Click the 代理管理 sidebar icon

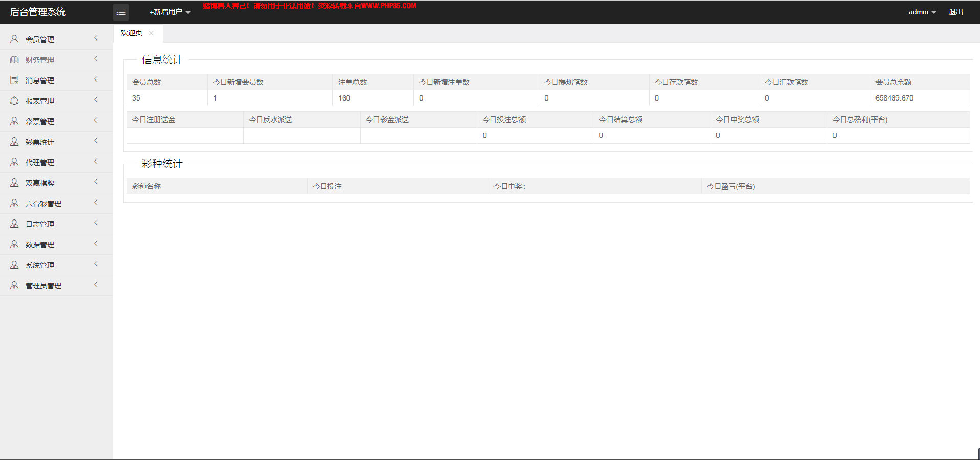click(x=14, y=163)
